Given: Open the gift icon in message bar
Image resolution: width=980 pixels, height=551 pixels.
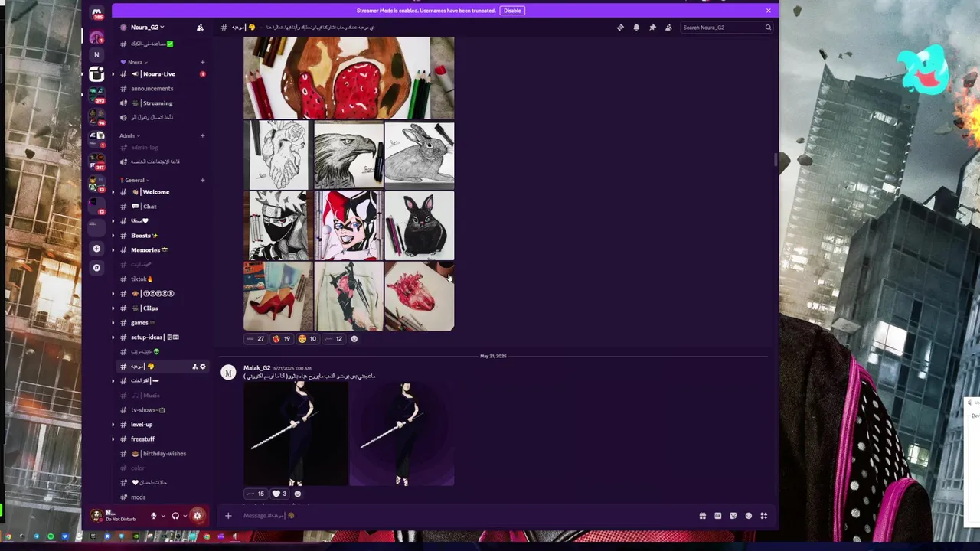Looking at the screenshot, I should pos(702,516).
